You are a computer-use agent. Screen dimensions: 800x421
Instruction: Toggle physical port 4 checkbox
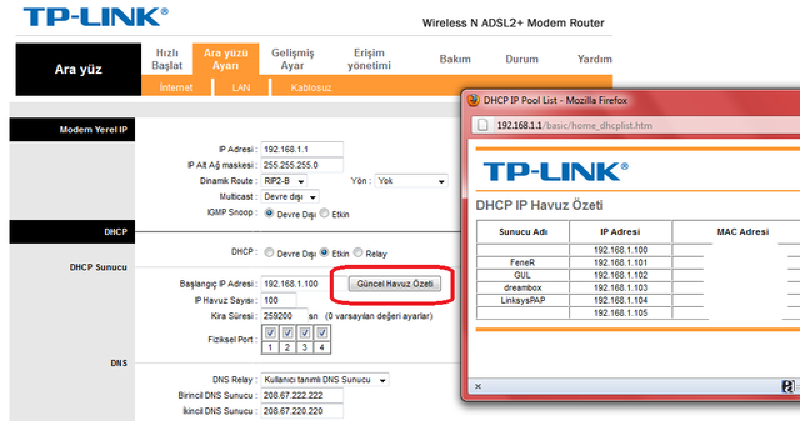pos(321,333)
